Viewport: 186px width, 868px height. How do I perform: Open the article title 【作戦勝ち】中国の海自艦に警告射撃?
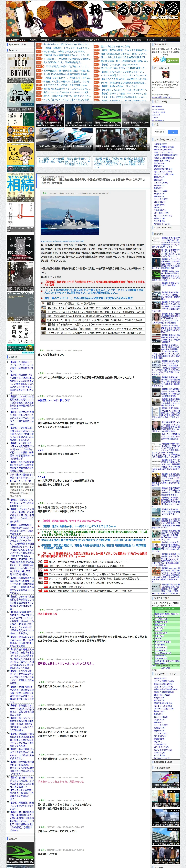93,181
